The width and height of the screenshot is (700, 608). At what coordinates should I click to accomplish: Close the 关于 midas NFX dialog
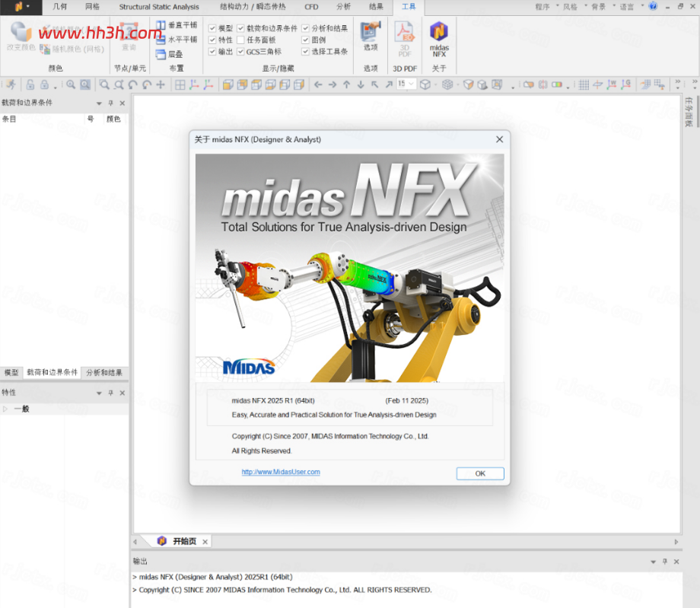[500, 139]
